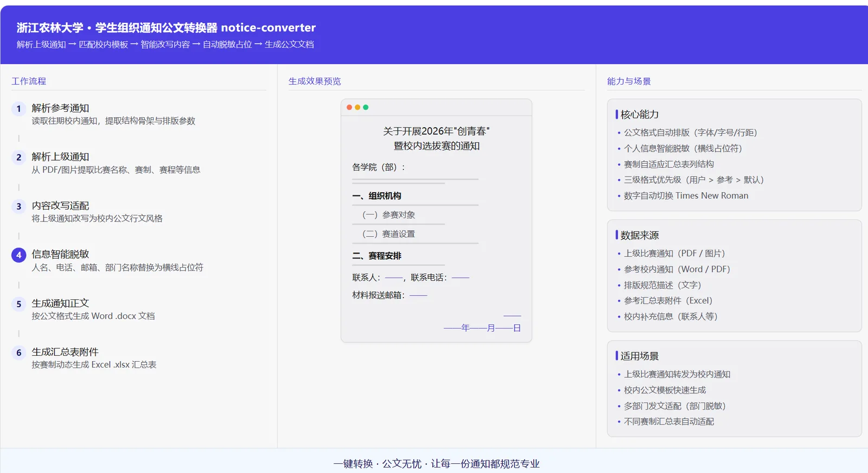Image resolution: width=868 pixels, height=473 pixels.
Task: Click 参考校内通知 (Word / PDF) item
Action: tap(676, 269)
